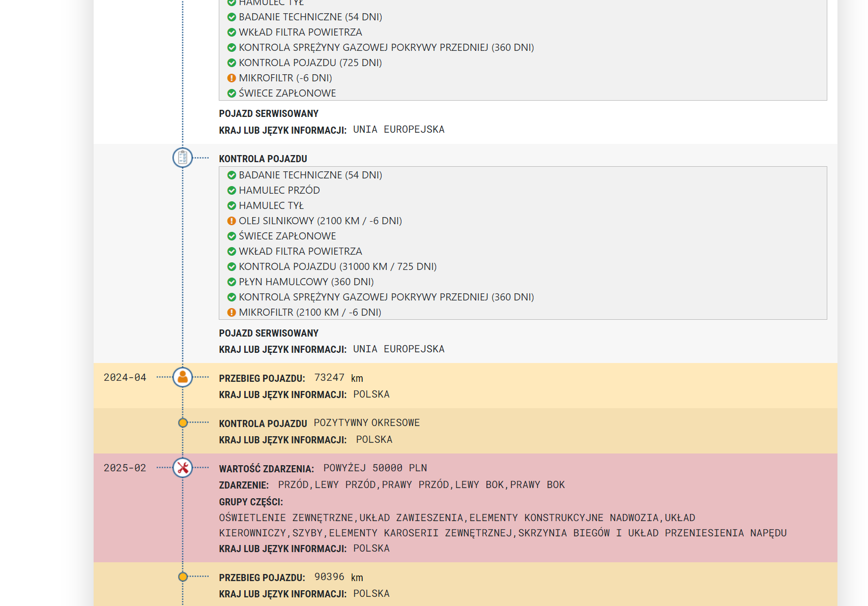This screenshot has height=606, width=868.
Task: Click POLSKA in the red damage event section
Action: pos(371,549)
